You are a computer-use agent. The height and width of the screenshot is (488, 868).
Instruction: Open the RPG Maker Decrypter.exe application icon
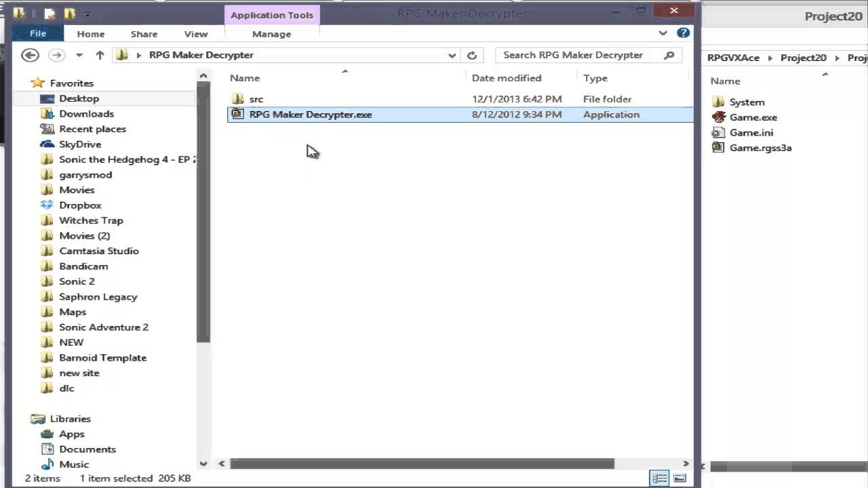(237, 114)
